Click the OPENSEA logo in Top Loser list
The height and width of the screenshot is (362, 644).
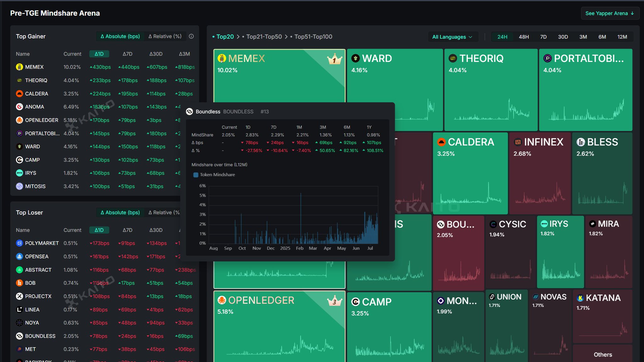[x=19, y=256]
